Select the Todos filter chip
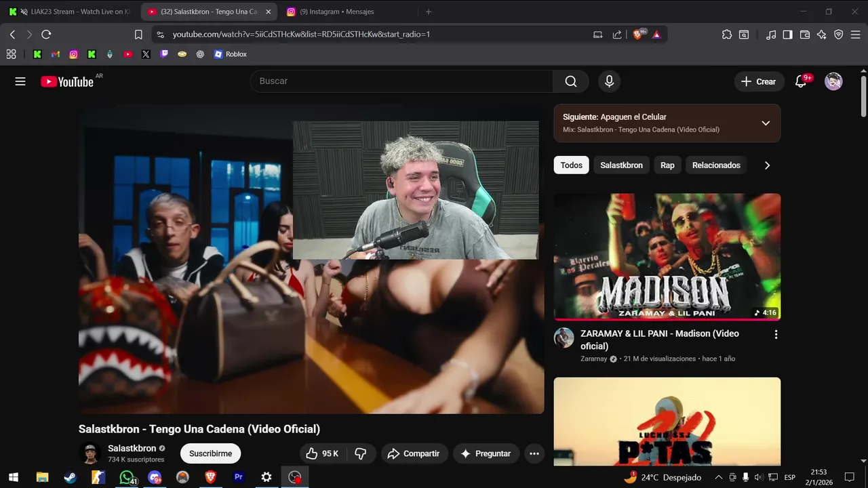Screen dimensions: 868x488 pyautogui.click(x=571, y=165)
